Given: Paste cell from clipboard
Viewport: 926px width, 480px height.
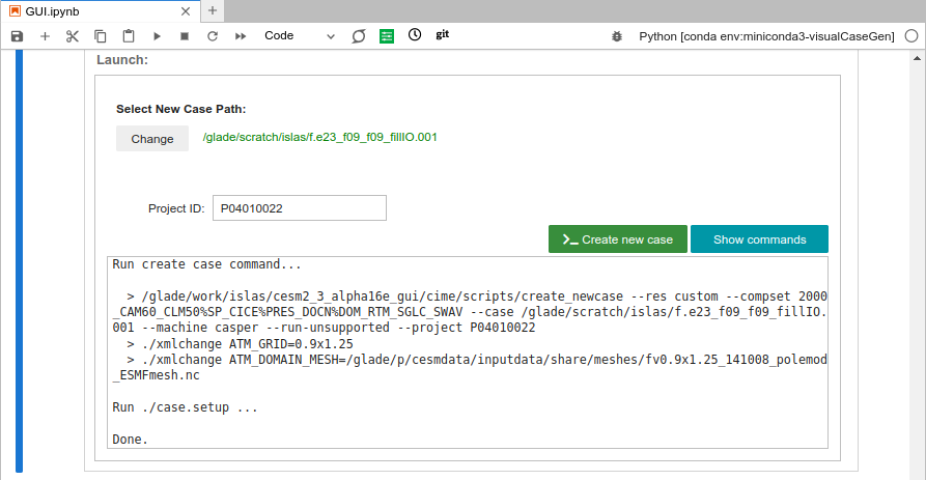Looking at the screenshot, I should tap(128, 36).
